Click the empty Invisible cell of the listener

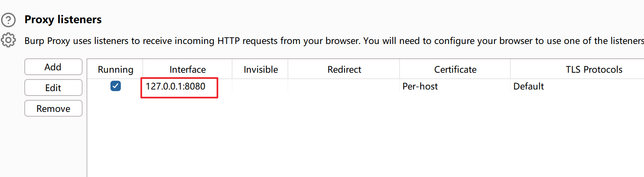coord(260,86)
